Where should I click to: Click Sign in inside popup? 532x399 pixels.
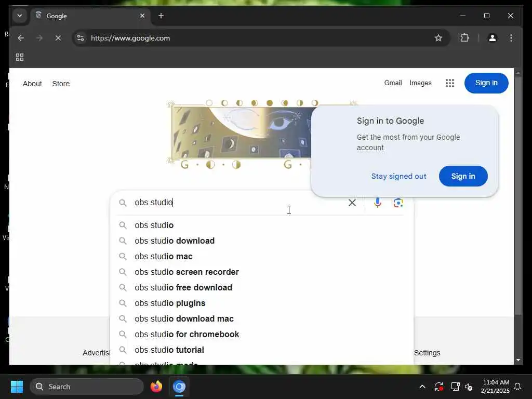[x=463, y=176]
